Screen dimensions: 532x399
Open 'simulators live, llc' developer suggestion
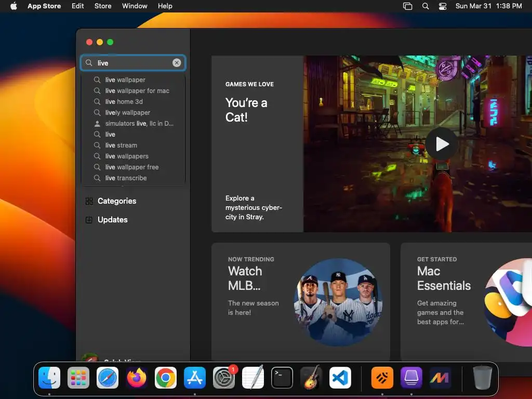pos(133,124)
